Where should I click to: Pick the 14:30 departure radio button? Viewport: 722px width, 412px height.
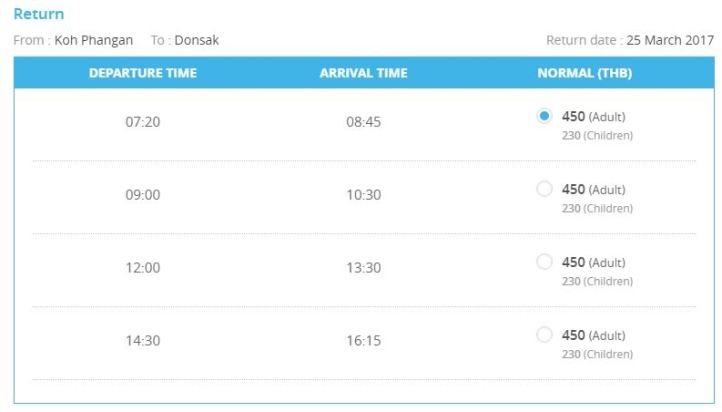[544, 334]
